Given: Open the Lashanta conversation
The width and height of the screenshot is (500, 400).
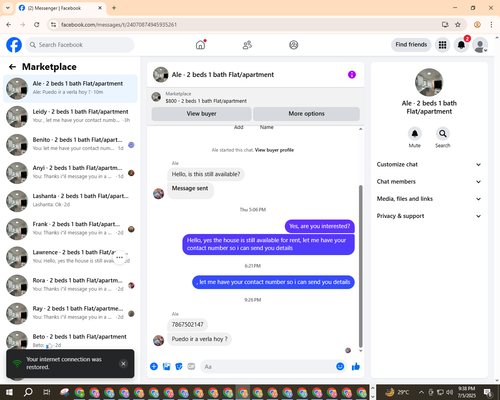Looking at the screenshot, I should tap(70, 201).
